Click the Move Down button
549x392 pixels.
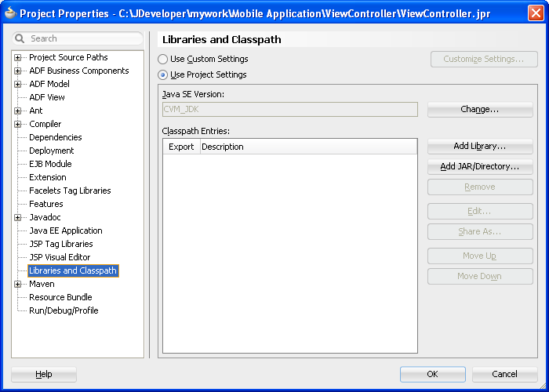480,277
